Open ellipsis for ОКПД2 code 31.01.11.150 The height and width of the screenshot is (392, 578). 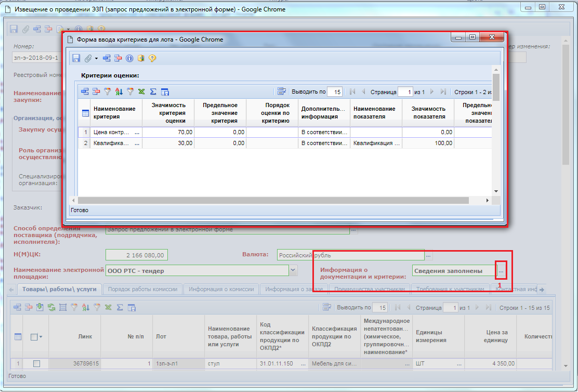coord(303,363)
